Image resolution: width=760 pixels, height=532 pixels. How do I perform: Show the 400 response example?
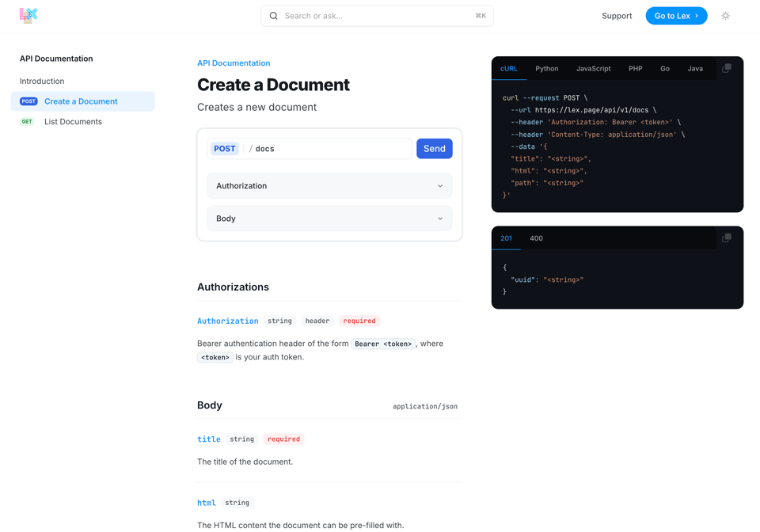(x=536, y=238)
